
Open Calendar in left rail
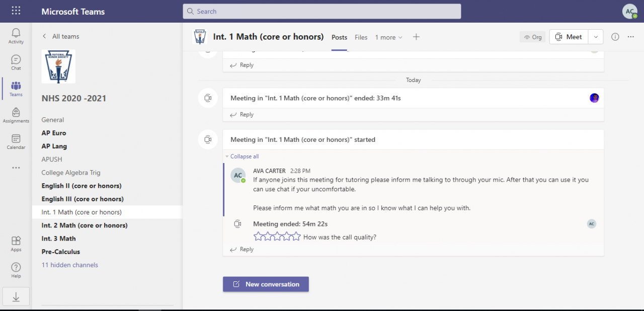click(16, 142)
